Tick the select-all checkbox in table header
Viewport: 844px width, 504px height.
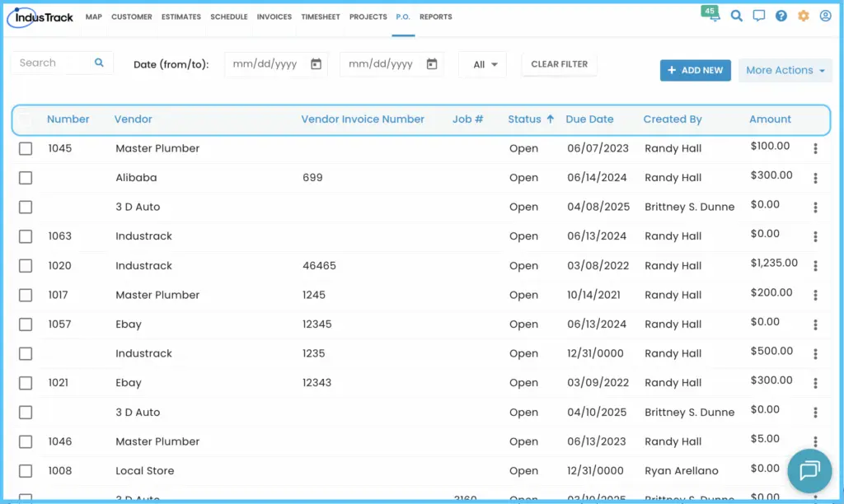26,119
